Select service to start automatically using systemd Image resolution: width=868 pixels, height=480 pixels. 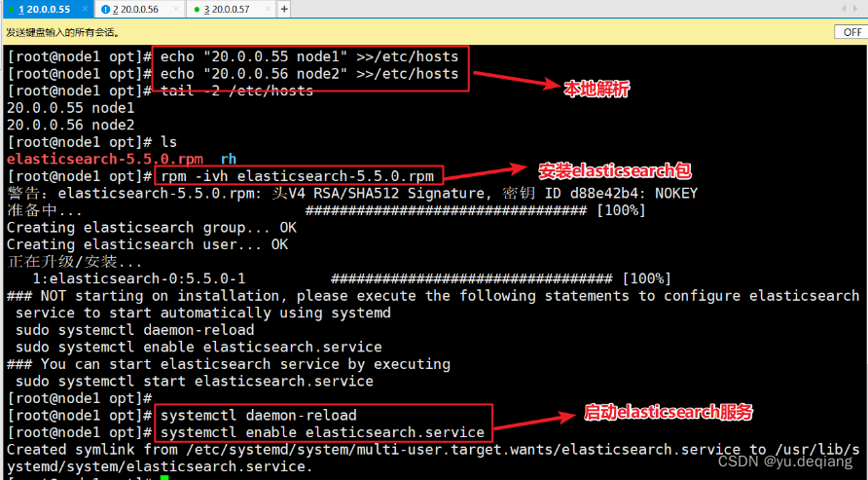click(202, 314)
